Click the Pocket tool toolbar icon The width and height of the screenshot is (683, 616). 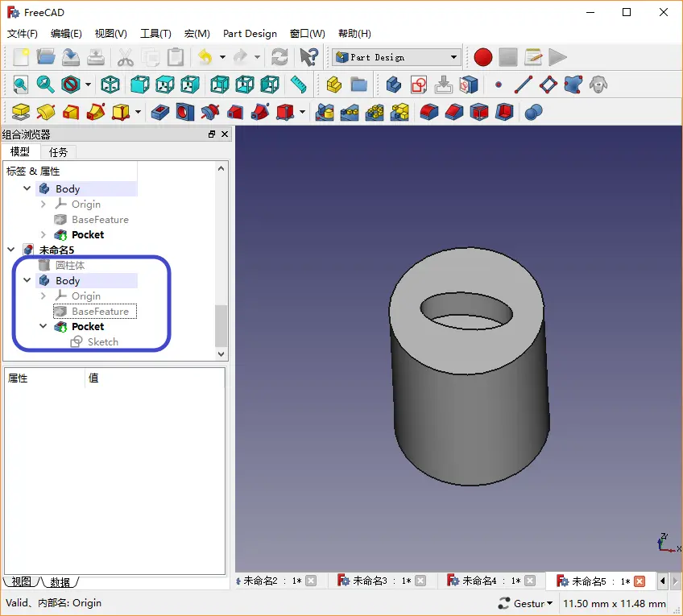tap(160, 112)
